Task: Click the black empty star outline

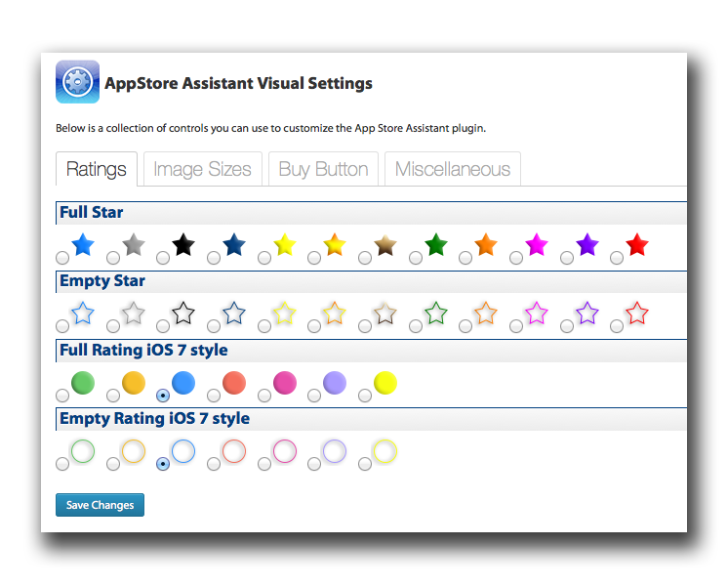Action: [183, 314]
